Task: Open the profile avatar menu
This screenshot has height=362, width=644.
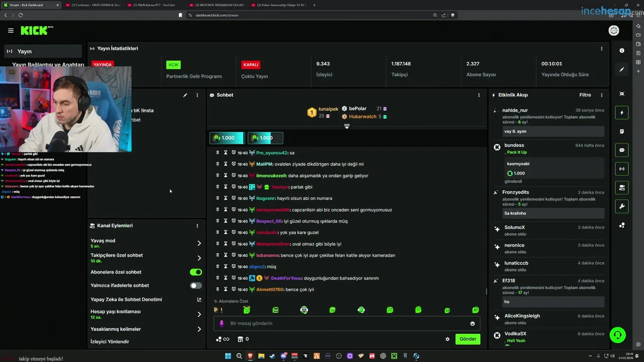Action: pos(614,31)
